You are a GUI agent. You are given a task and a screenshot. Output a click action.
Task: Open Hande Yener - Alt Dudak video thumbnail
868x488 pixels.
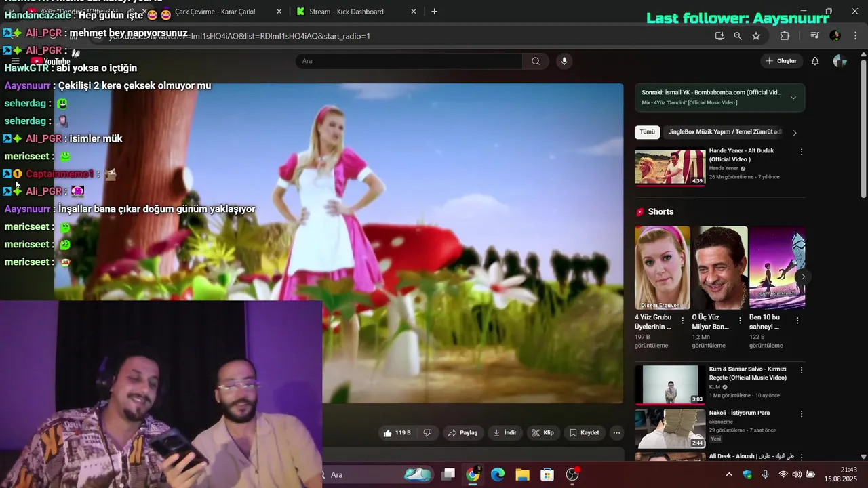tap(670, 167)
